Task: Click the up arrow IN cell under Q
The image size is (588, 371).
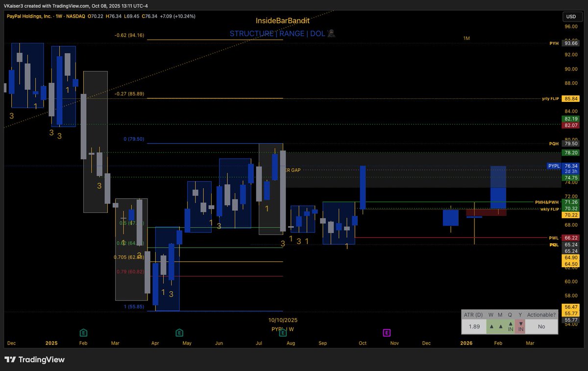Action: point(510,327)
